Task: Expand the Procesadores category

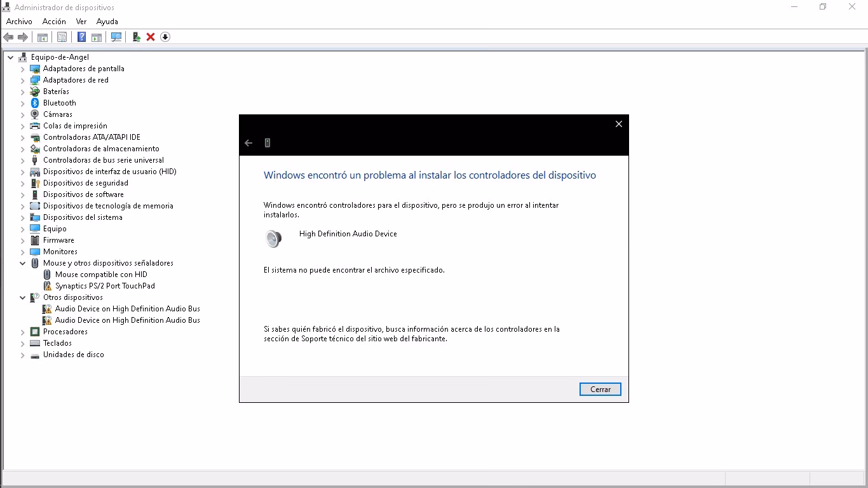Action: (23, 332)
